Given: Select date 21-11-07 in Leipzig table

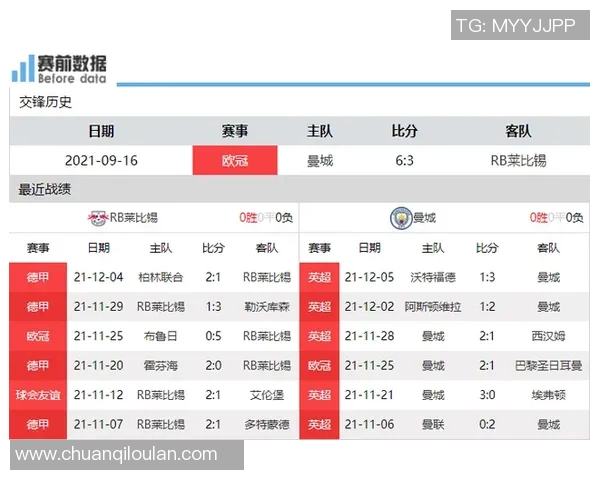Looking at the screenshot, I should pos(99,424).
